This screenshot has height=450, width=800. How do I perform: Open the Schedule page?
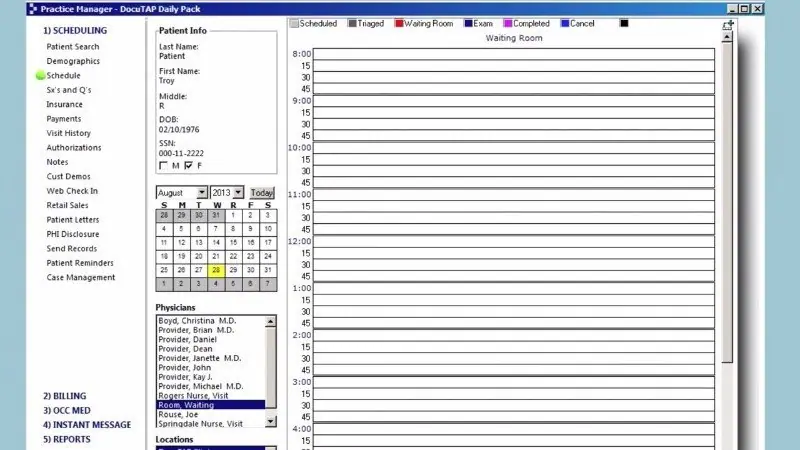(63, 76)
